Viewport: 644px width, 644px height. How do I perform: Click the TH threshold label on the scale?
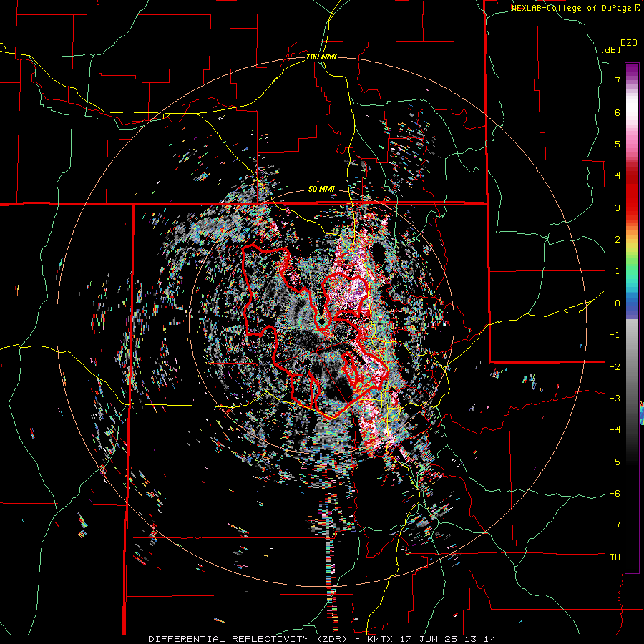615,557
